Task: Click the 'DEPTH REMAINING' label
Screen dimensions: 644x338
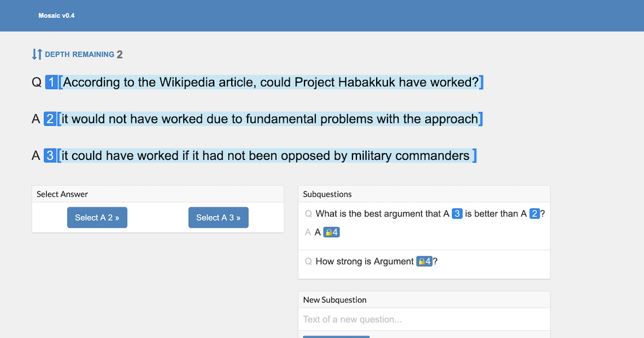Action: 80,55
